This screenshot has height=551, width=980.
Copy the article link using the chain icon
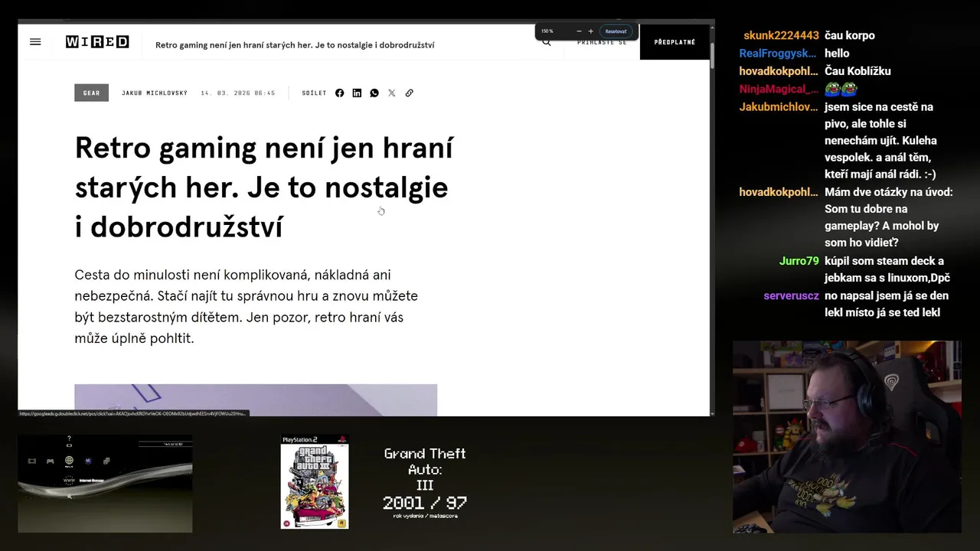click(x=410, y=93)
